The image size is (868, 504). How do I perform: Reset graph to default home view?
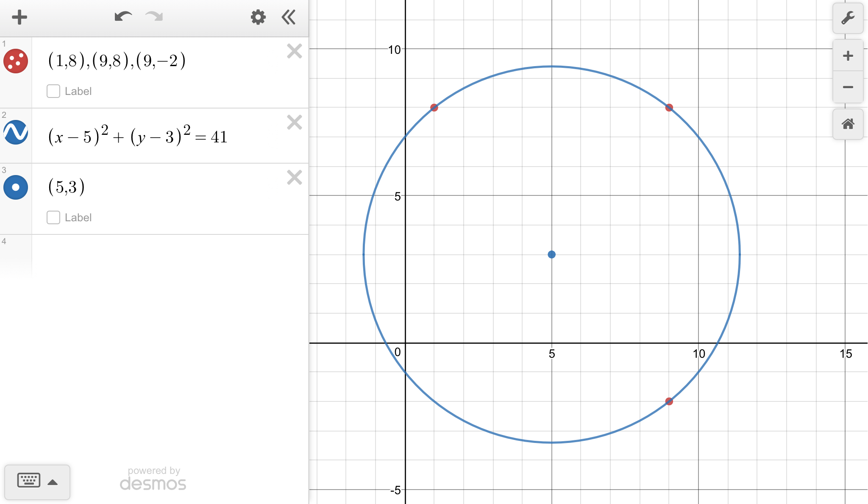[848, 124]
